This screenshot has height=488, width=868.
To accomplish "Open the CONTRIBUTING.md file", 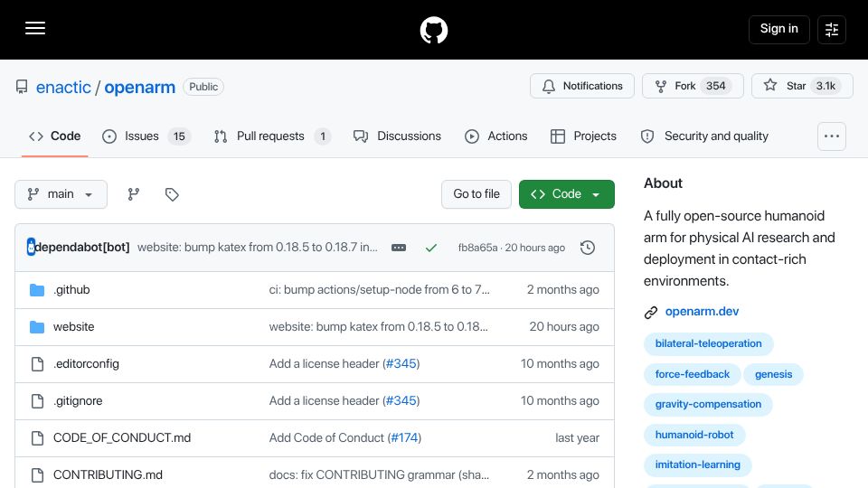I will click(x=108, y=475).
